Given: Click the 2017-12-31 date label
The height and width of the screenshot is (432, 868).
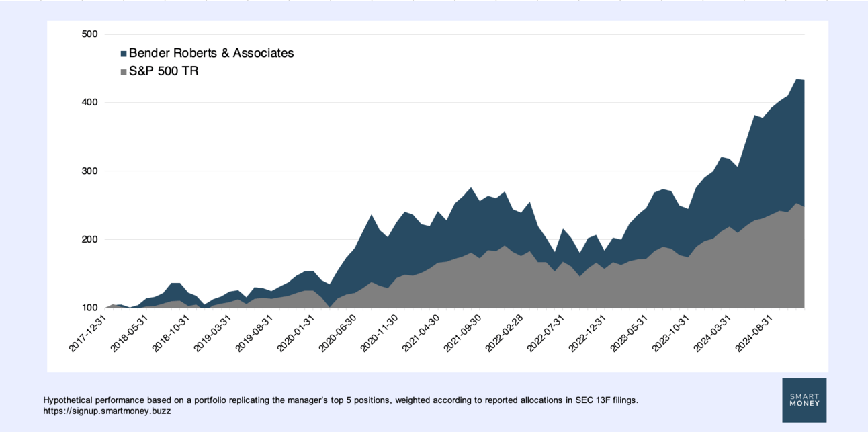Looking at the screenshot, I should 88,333.
